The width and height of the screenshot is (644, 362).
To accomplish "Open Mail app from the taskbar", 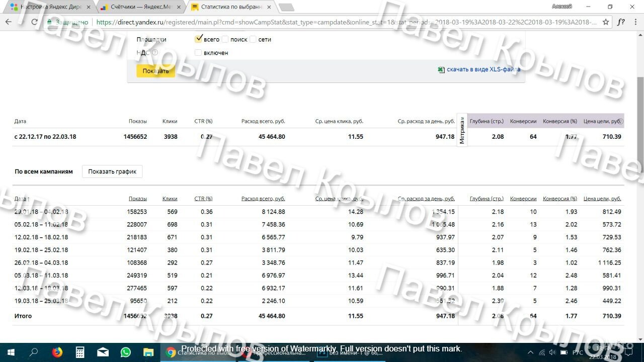I will [x=103, y=352].
